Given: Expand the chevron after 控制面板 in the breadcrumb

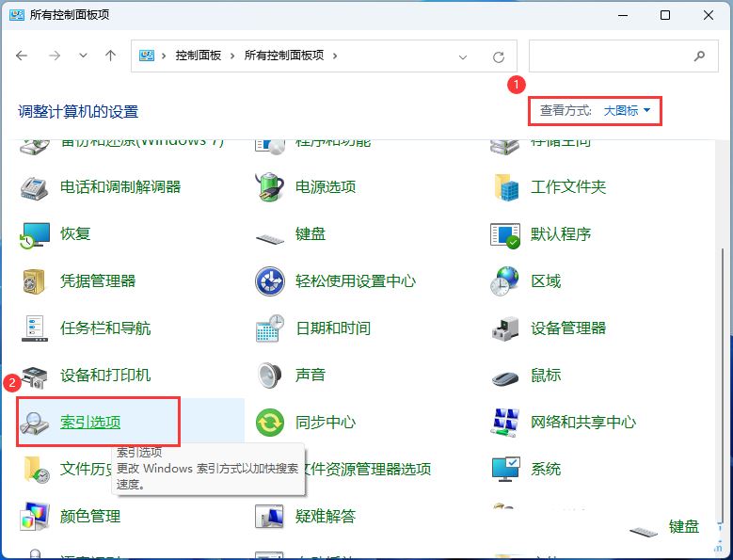Looking at the screenshot, I should point(232,56).
